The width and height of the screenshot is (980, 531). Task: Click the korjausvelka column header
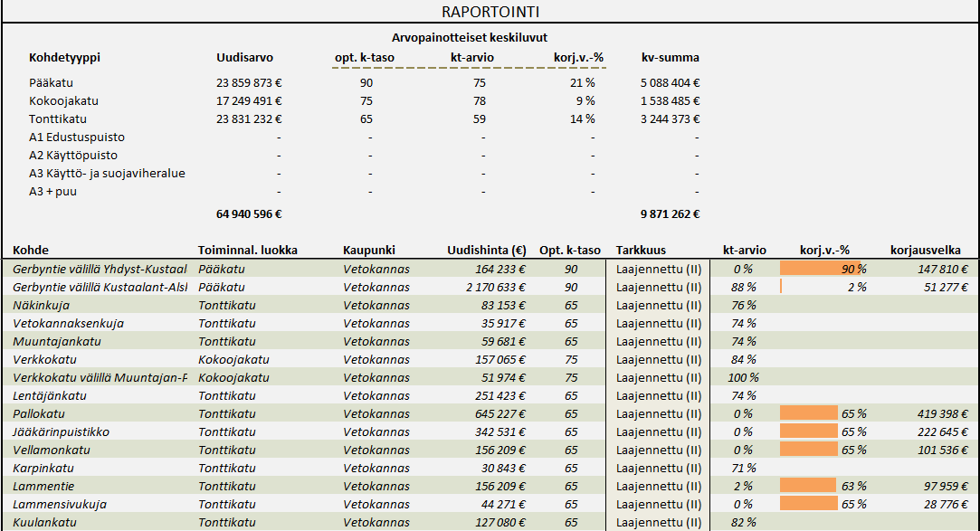[925, 250]
